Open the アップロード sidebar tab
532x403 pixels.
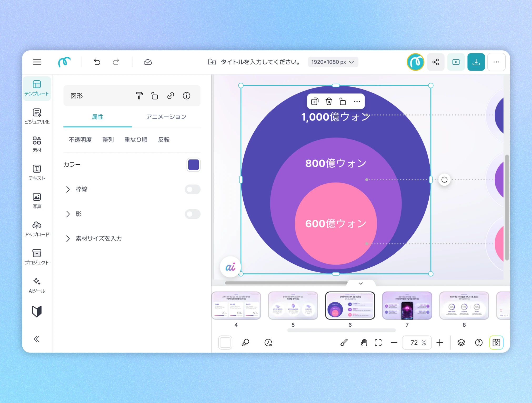[37, 229]
